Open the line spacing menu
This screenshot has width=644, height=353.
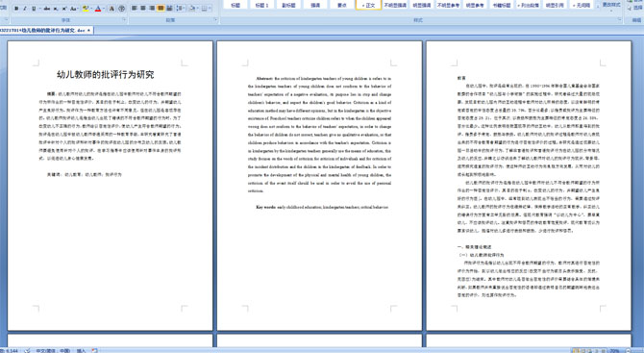181,9
